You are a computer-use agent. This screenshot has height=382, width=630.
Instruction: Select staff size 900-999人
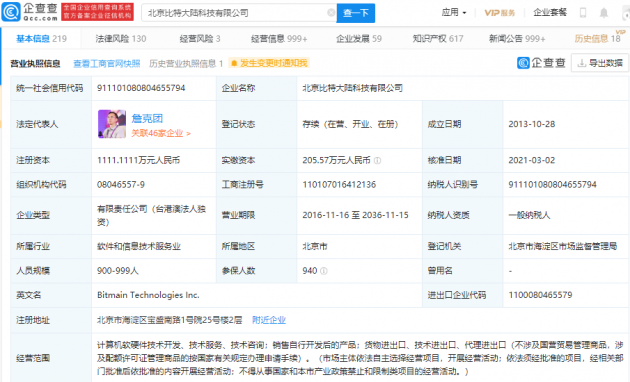pos(118,271)
